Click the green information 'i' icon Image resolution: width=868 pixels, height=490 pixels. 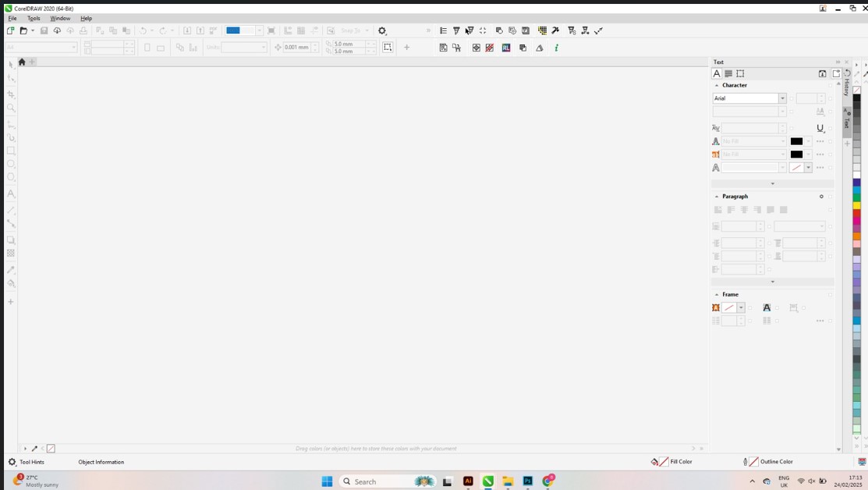pos(556,48)
